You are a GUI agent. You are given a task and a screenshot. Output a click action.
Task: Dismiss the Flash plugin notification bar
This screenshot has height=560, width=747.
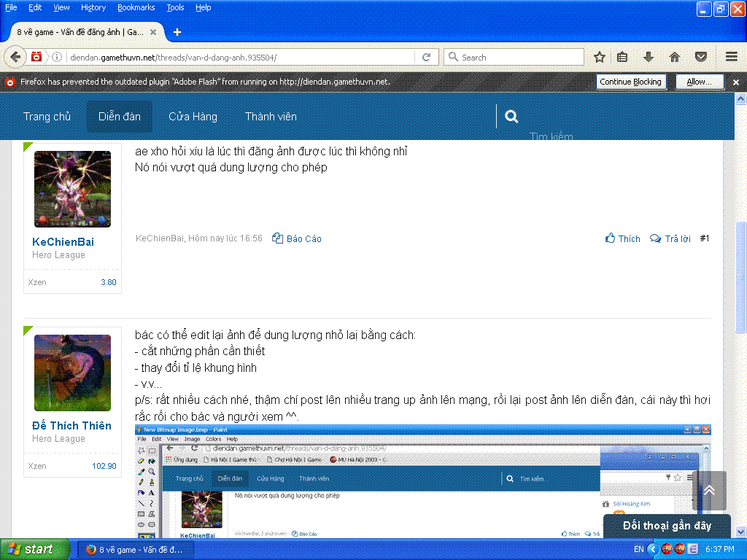click(x=736, y=82)
